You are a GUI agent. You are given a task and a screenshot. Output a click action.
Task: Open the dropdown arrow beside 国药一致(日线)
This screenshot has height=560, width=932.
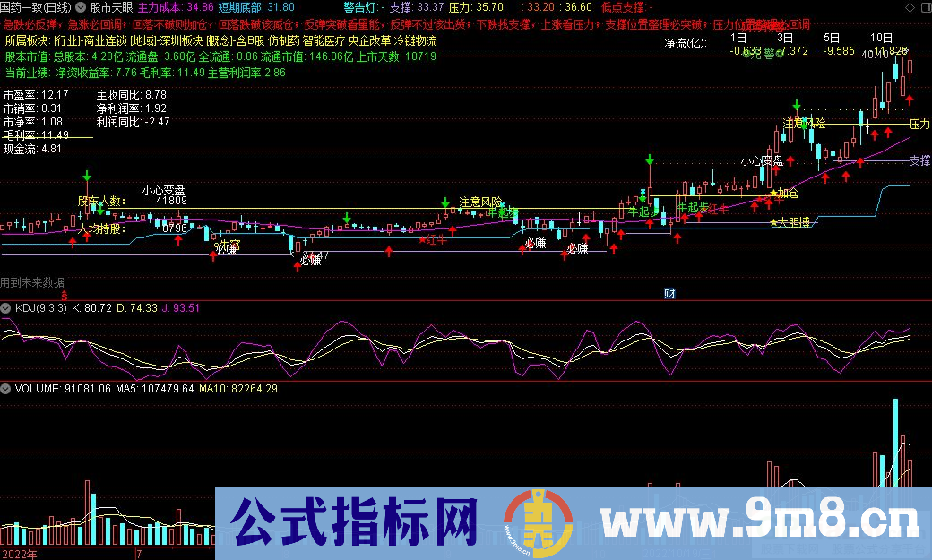[x=81, y=8]
